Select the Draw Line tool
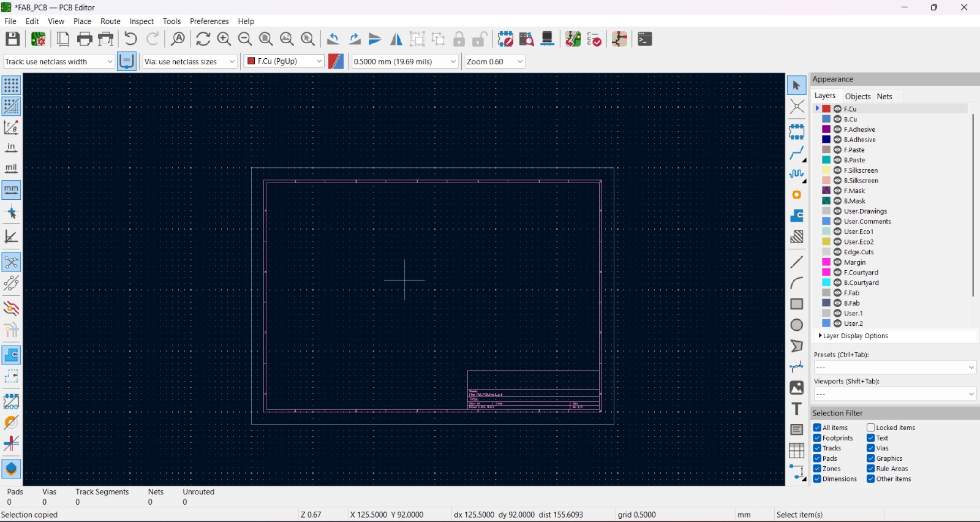Viewport: 980px width, 522px height. pos(796,262)
